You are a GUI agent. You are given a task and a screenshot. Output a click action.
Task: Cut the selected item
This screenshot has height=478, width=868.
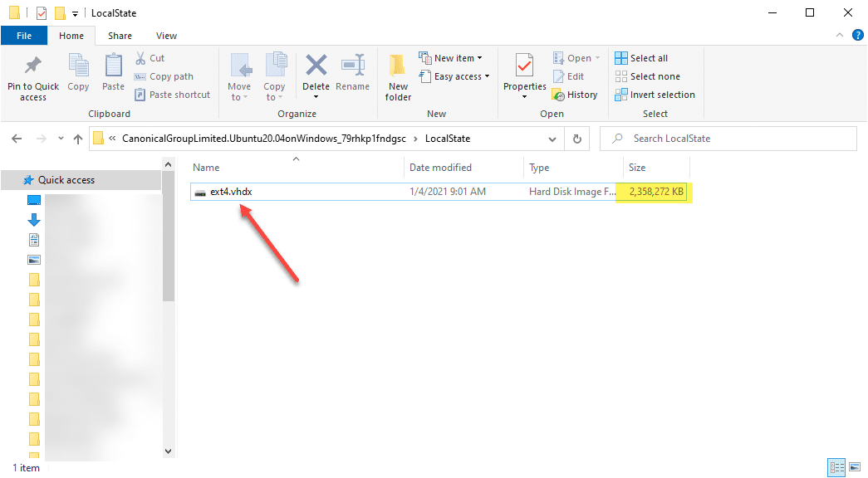pyautogui.click(x=150, y=58)
